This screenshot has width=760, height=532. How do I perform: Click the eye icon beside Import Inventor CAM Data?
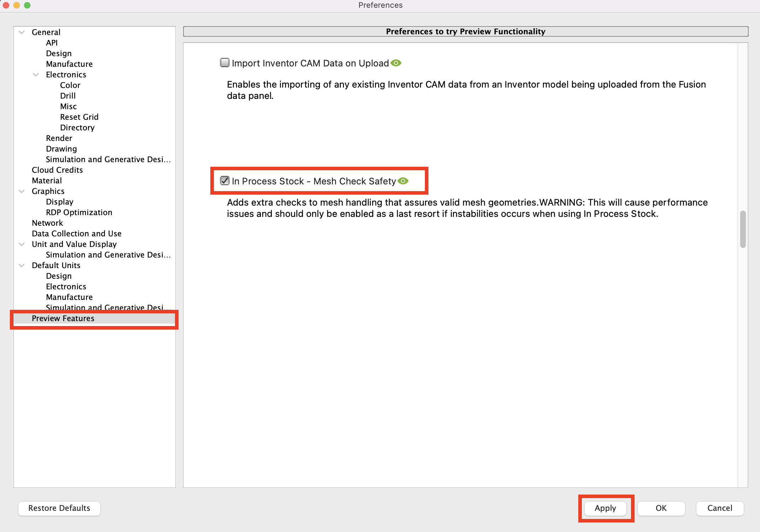click(x=396, y=63)
